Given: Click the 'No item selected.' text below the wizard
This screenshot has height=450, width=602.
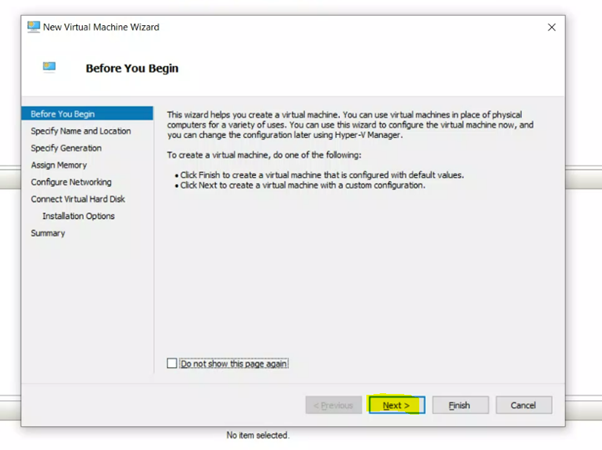Looking at the screenshot, I should (x=258, y=436).
